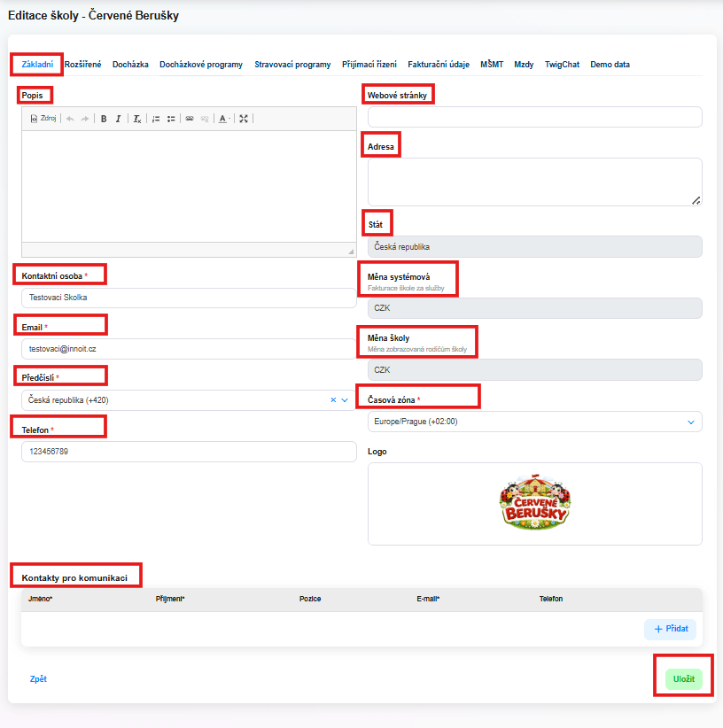Screen dimensions: 723x728
Task: Click the Měna systémová CZK field
Action: pyautogui.click(x=534, y=308)
